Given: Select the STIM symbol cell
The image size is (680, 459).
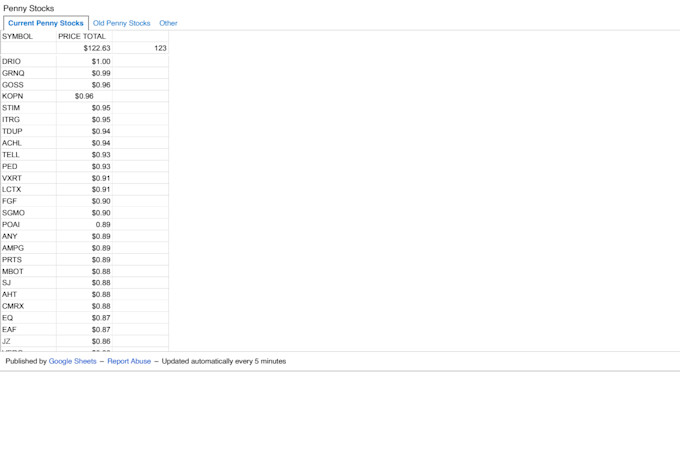Looking at the screenshot, I should [x=29, y=108].
